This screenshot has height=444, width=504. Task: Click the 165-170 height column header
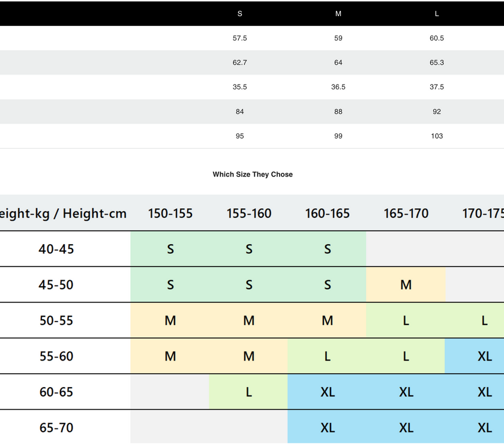[406, 213]
